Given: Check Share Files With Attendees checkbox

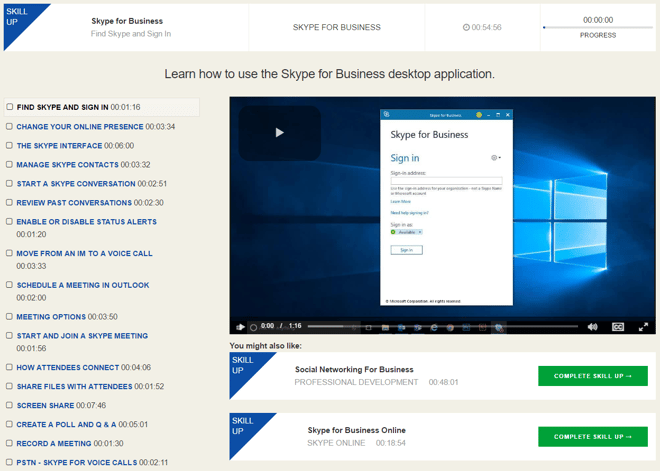Looking at the screenshot, I should pos(9,386).
